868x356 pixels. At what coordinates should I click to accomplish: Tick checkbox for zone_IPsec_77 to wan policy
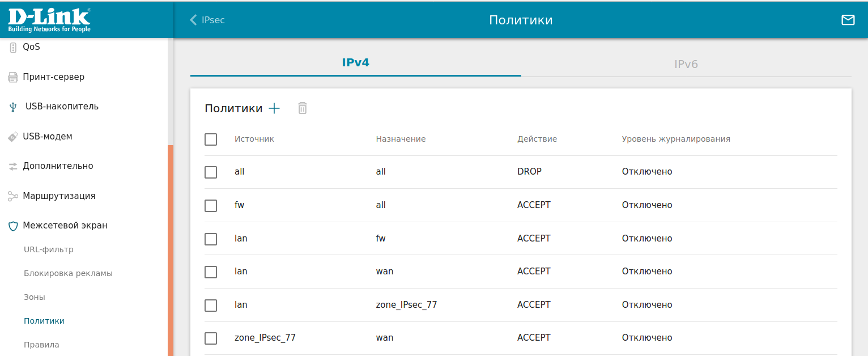(x=211, y=338)
